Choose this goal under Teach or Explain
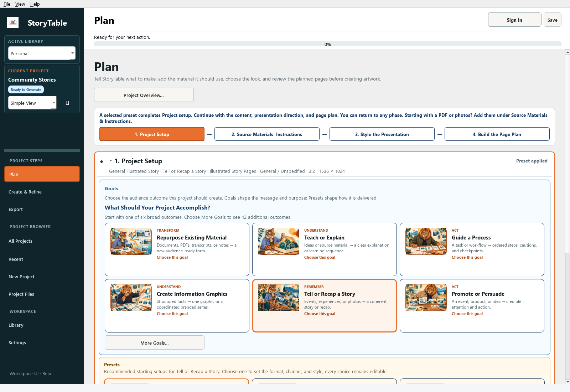This screenshot has height=392, width=570. [x=320, y=257]
